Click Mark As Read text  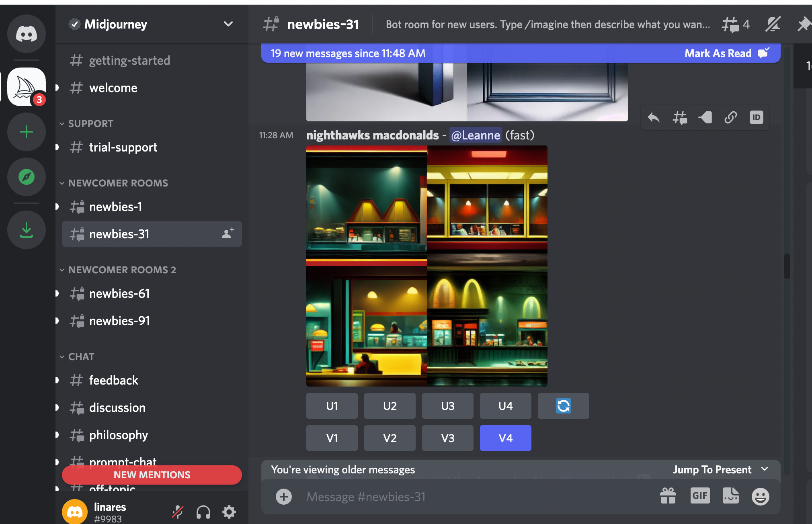click(x=718, y=53)
